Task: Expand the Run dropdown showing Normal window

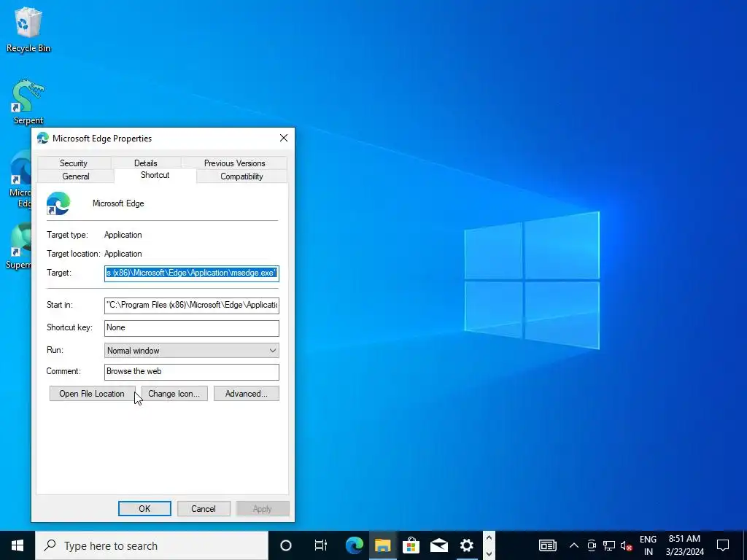Action: tap(192, 351)
